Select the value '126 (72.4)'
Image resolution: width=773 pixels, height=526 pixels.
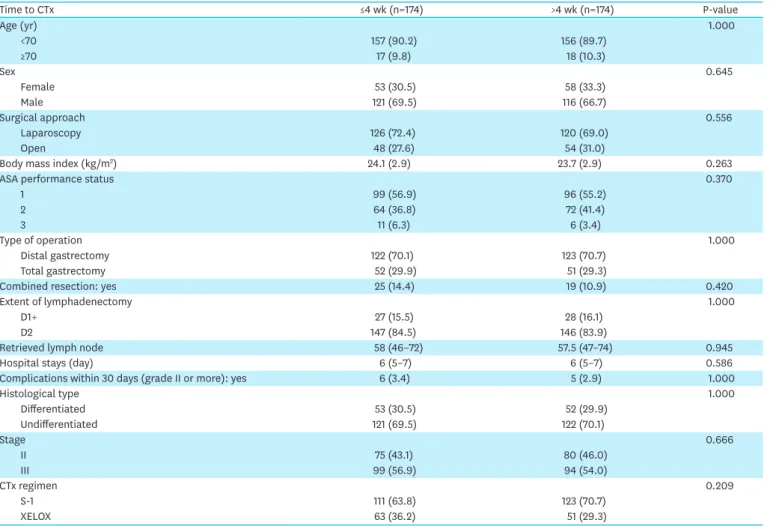pyautogui.click(x=393, y=133)
